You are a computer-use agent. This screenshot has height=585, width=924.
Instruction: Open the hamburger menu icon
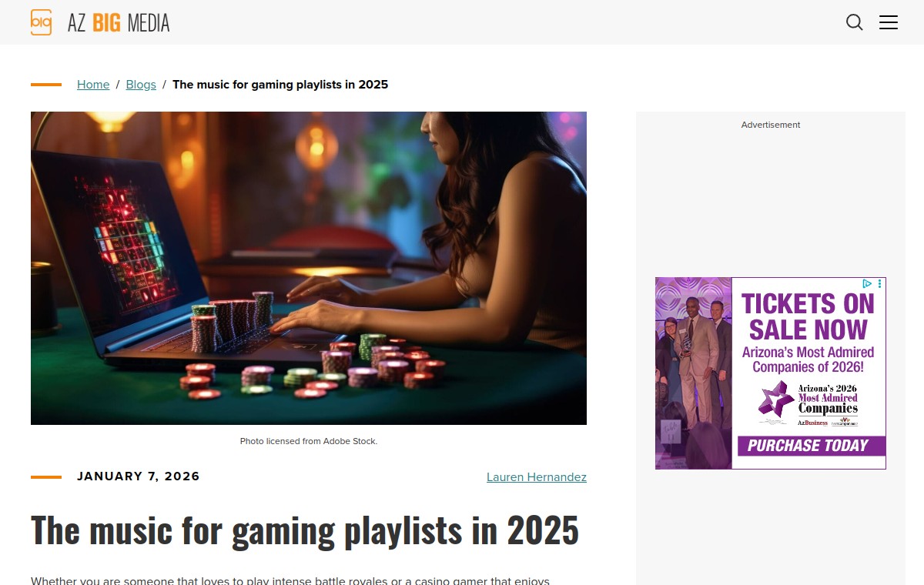(889, 22)
